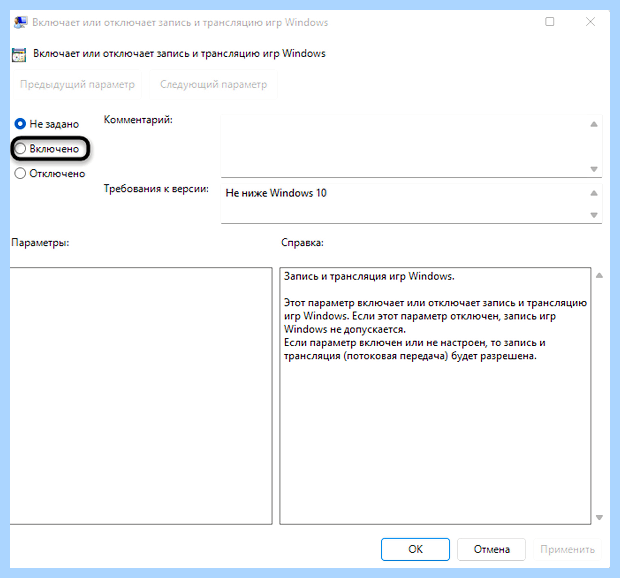Click the "Требования к версии:" label
Screen dimensions: 620x578
156,189
